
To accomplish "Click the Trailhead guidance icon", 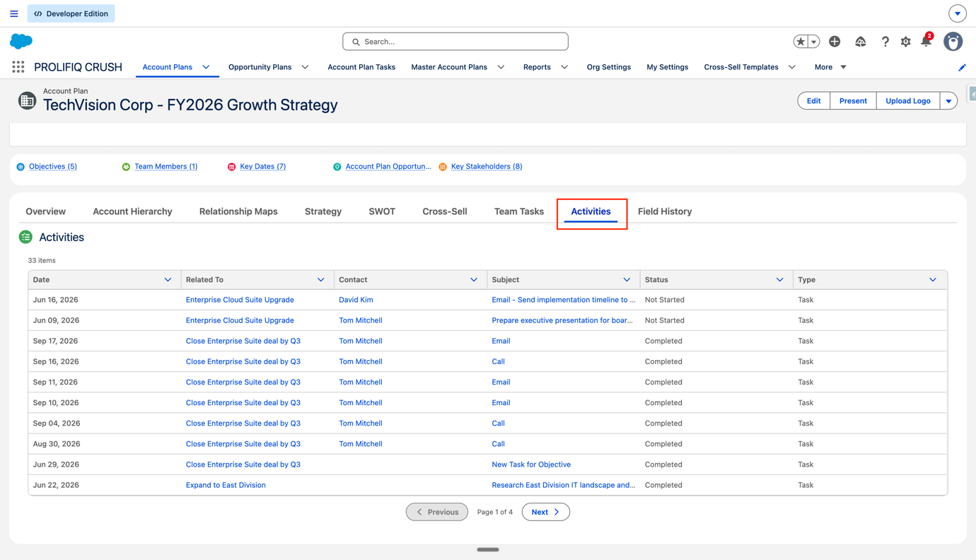I will pos(860,42).
